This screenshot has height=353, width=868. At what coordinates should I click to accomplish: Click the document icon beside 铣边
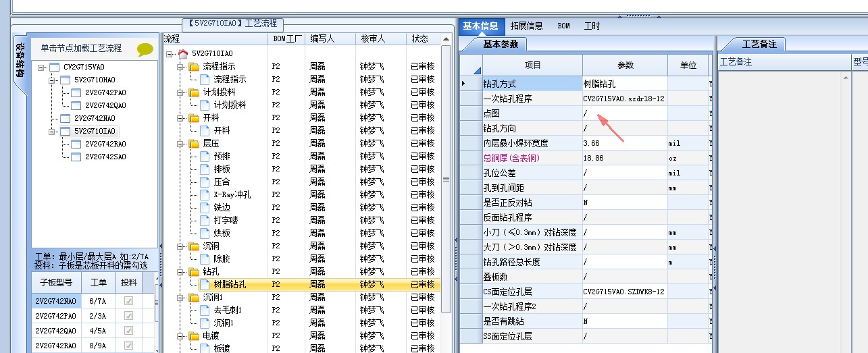(x=205, y=207)
